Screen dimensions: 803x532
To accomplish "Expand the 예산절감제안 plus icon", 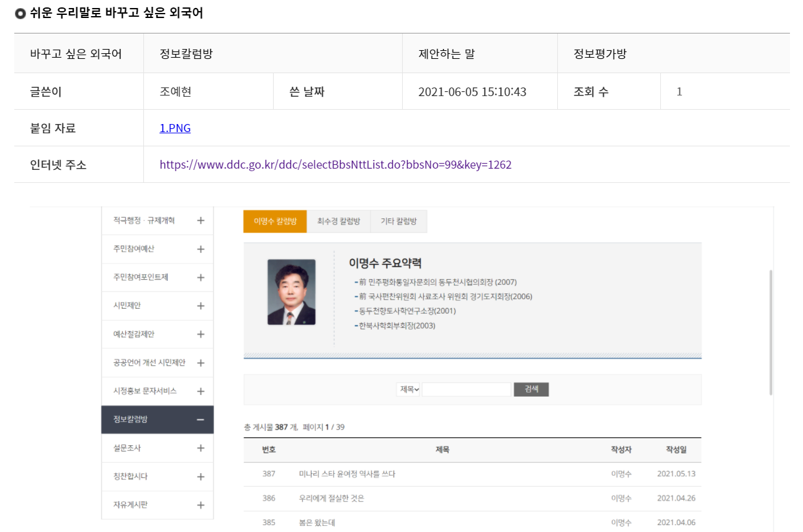I will [x=200, y=335].
